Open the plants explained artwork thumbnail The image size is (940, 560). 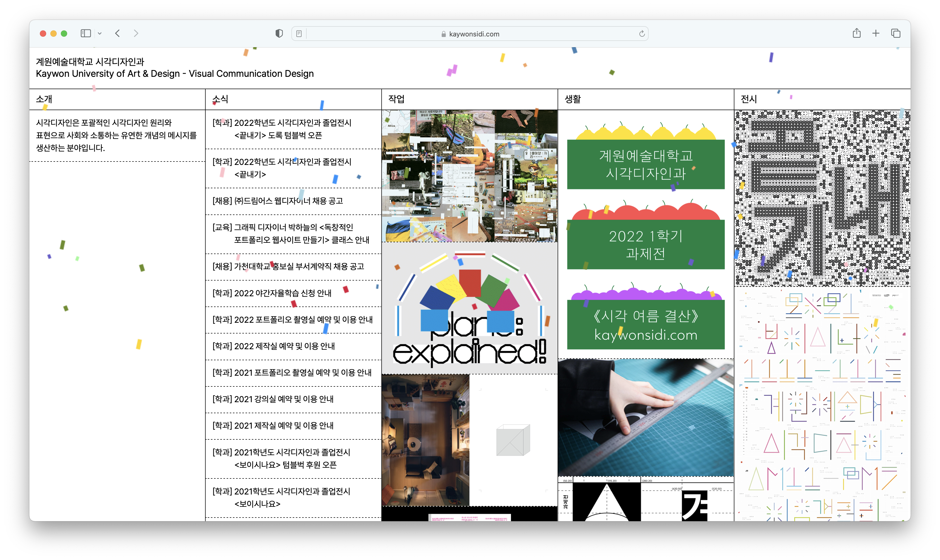point(469,308)
